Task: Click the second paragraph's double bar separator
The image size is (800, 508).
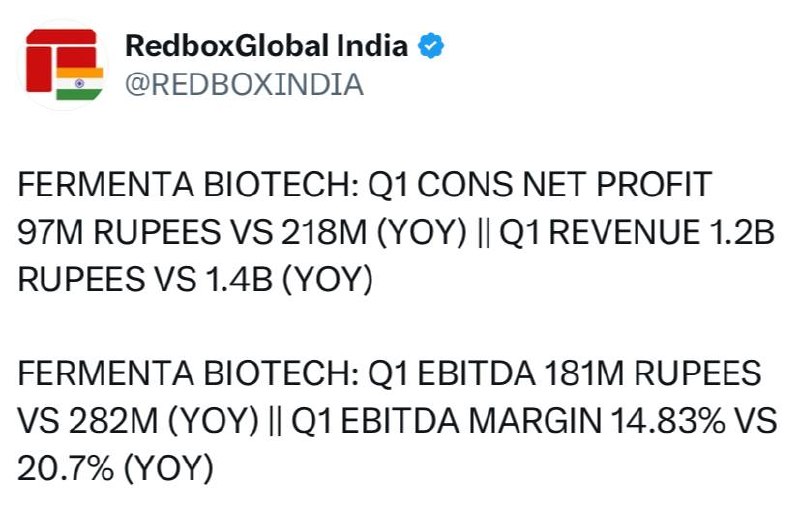Action: coord(274,422)
